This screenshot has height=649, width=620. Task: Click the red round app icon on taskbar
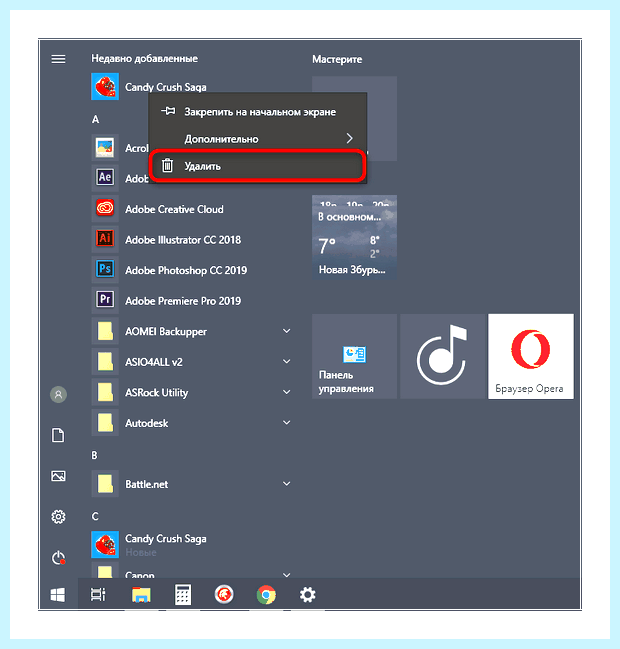click(224, 595)
